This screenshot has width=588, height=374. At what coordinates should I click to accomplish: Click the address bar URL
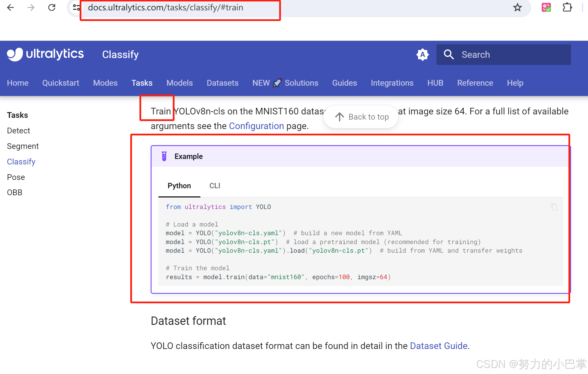166,7
